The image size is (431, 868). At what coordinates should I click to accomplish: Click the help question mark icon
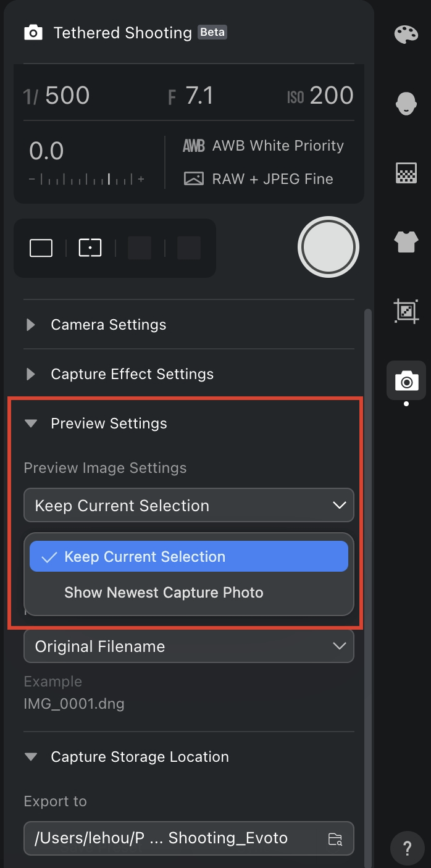click(407, 847)
